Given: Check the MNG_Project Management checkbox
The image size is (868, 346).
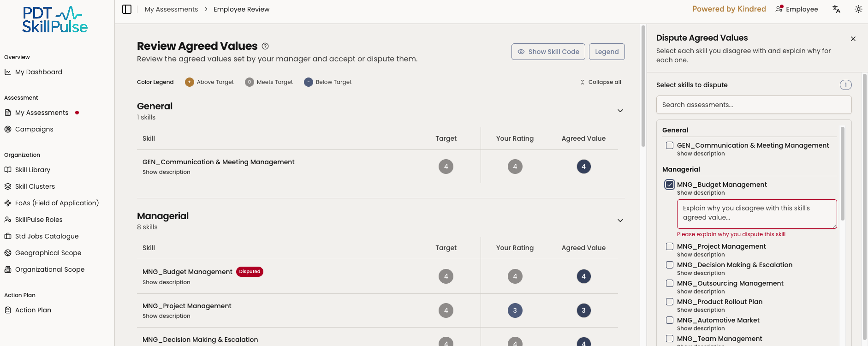Looking at the screenshot, I should pos(670,246).
